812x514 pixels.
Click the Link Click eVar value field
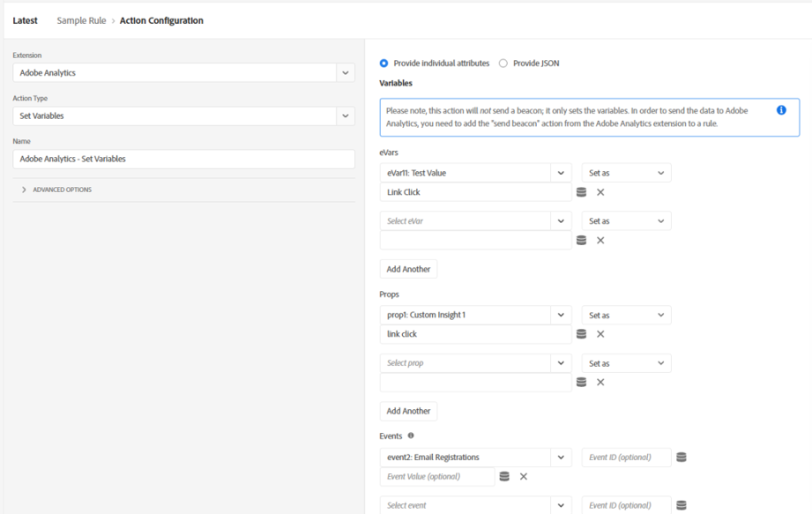pyautogui.click(x=475, y=192)
